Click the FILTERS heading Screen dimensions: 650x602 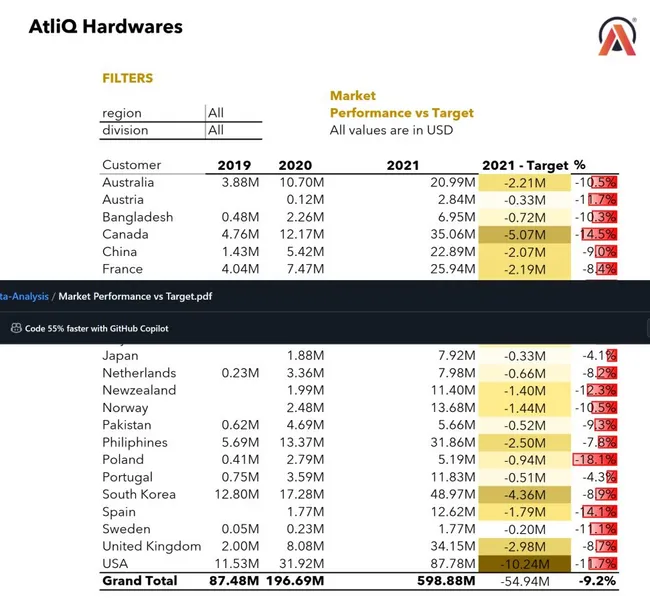click(x=128, y=78)
